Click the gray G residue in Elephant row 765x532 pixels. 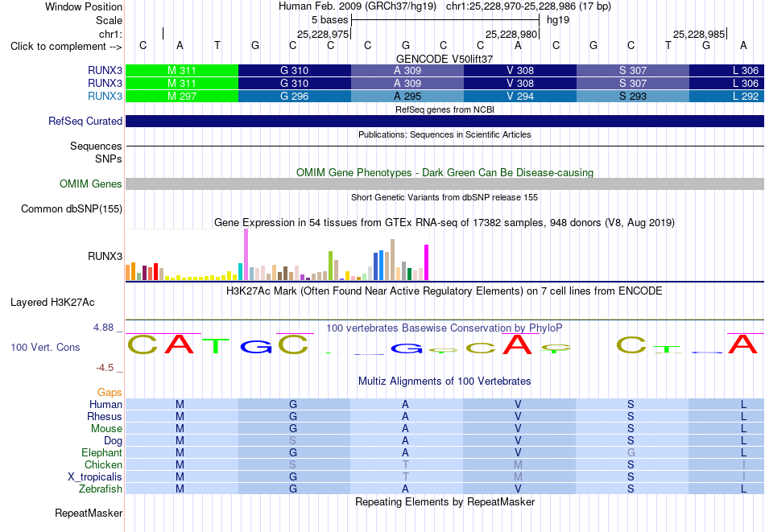[x=631, y=452]
